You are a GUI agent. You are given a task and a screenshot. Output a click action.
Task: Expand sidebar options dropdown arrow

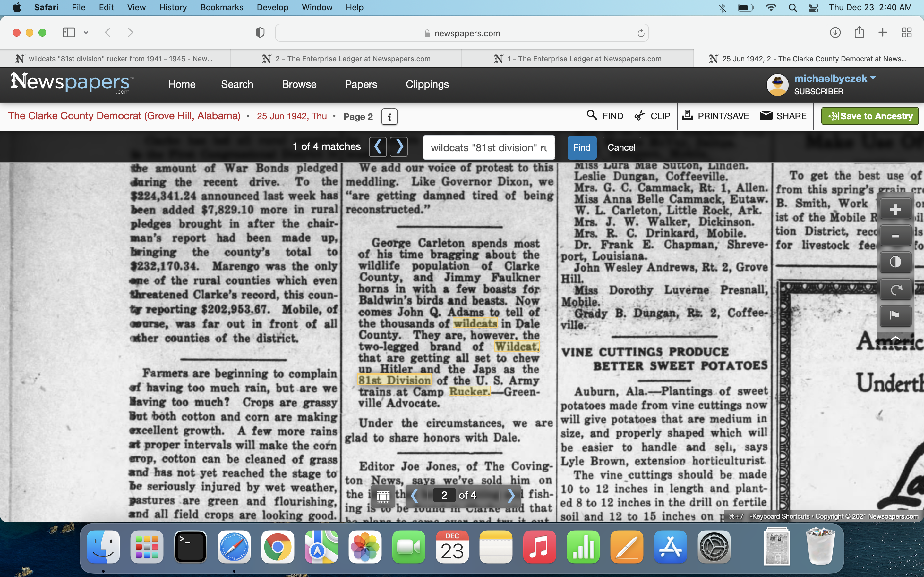tap(86, 32)
